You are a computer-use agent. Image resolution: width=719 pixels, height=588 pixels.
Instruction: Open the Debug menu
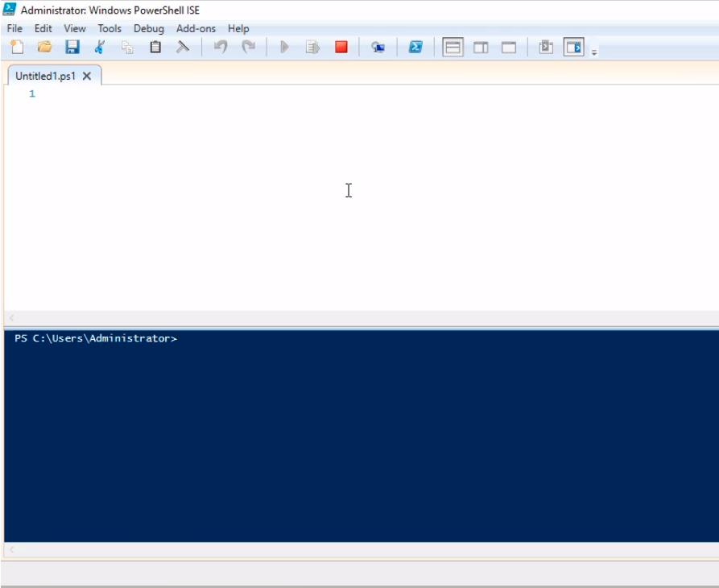149,28
